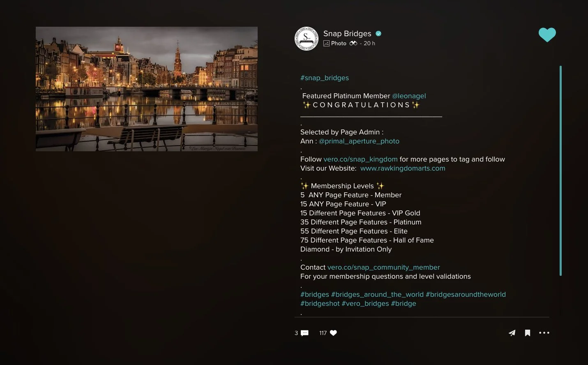This screenshot has width=588, height=365.
Task: Share the post with the paper plane icon
Action: coord(512,333)
